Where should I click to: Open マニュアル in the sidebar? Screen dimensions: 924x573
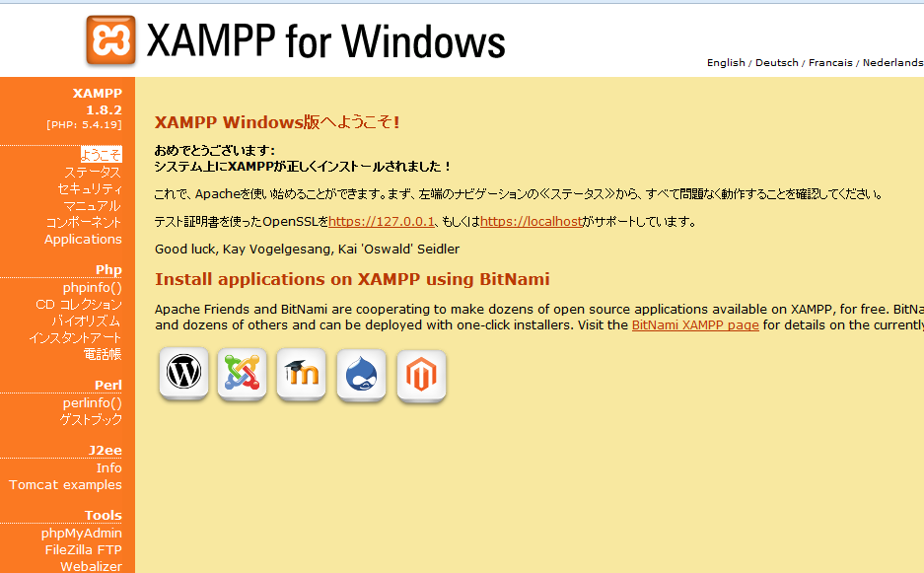point(93,206)
